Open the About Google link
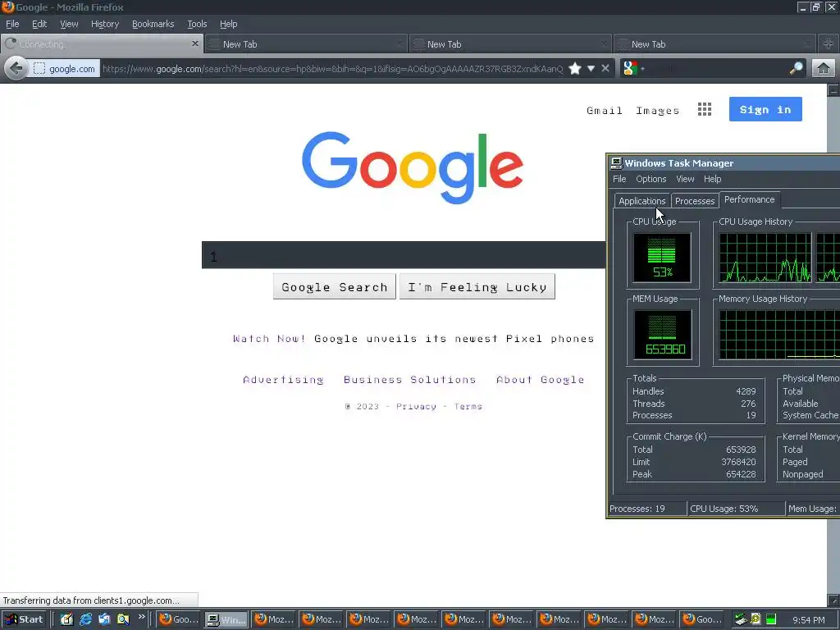Screen dimensions: 840x630 click(540, 380)
